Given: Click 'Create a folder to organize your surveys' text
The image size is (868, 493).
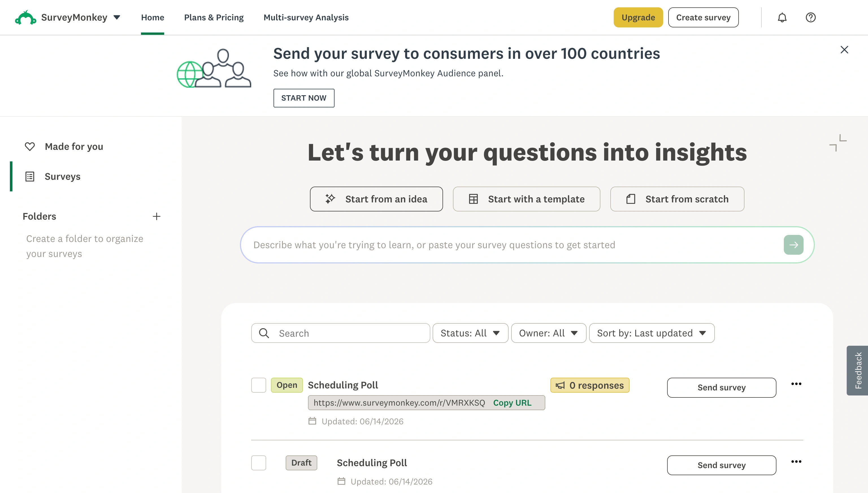Looking at the screenshot, I should pyautogui.click(x=84, y=246).
